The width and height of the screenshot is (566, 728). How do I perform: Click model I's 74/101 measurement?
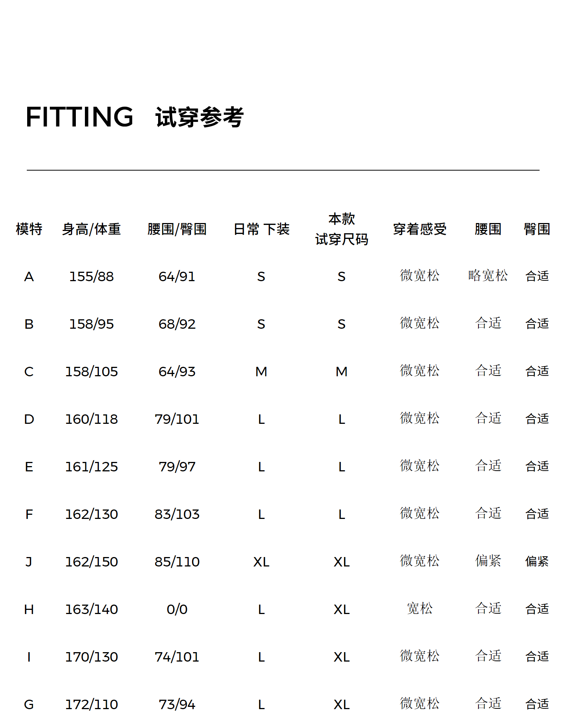(177, 657)
